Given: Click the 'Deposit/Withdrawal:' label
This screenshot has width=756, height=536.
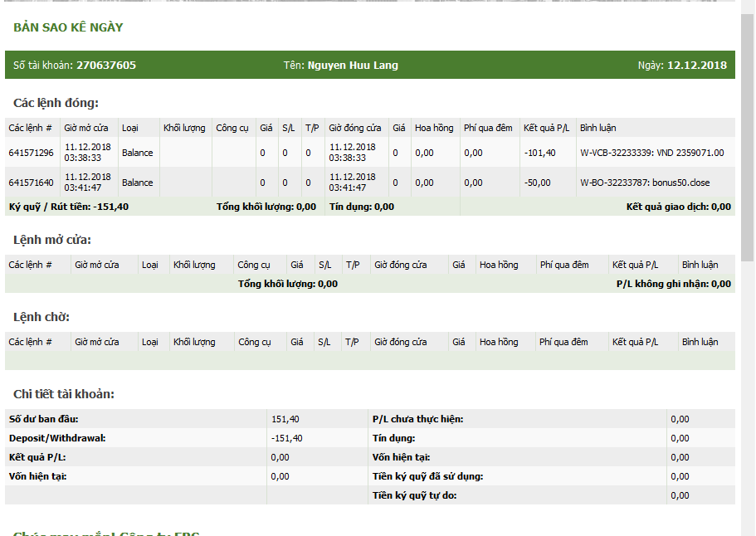Looking at the screenshot, I should point(57,438).
